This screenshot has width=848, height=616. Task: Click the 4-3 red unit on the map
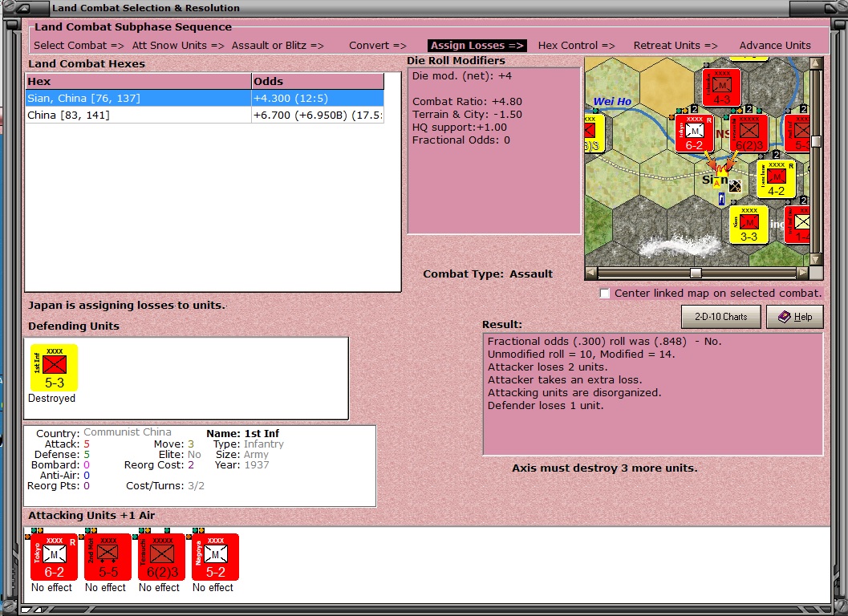coord(721,87)
